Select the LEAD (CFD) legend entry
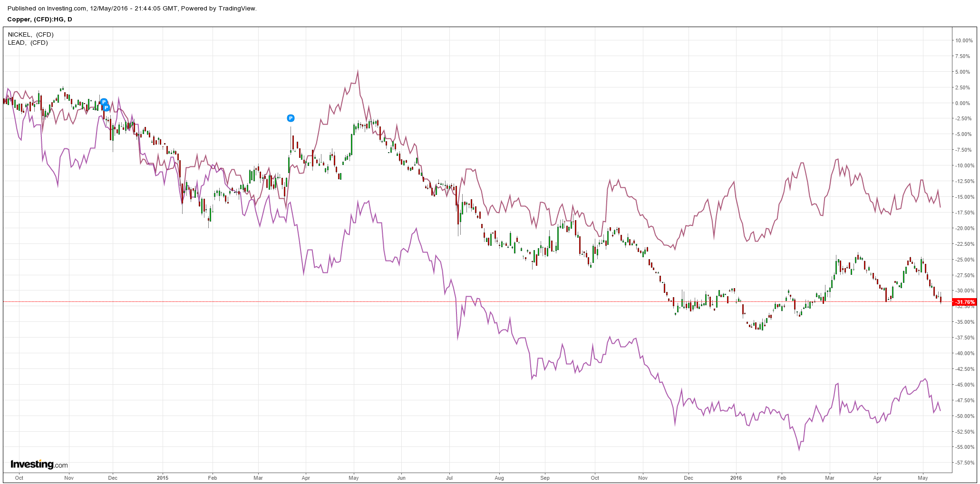980x484 pixels. click(28, 43)
